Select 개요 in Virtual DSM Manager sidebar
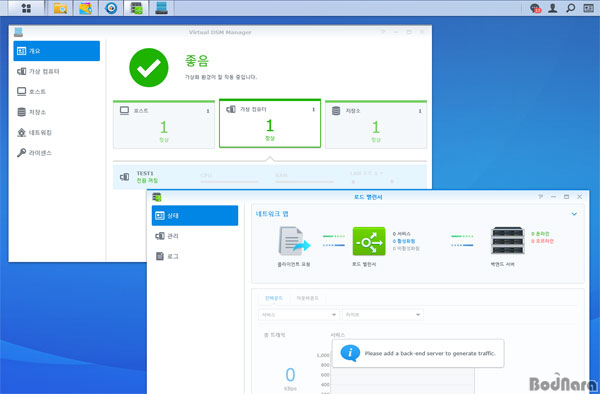Screen dimensions: 600x394 click(57, 51)
